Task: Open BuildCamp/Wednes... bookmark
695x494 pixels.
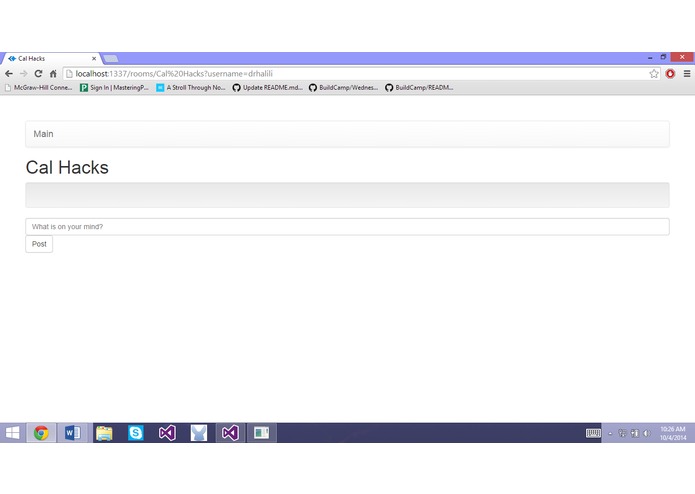Action: click(x=344, y=88)
